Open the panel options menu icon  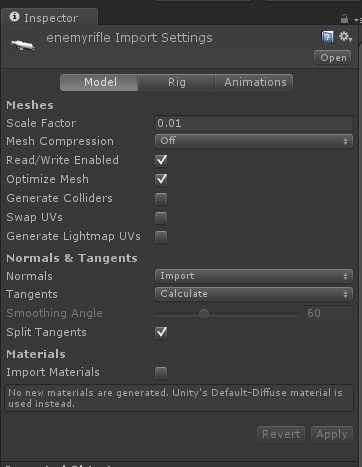coord(357,20)
